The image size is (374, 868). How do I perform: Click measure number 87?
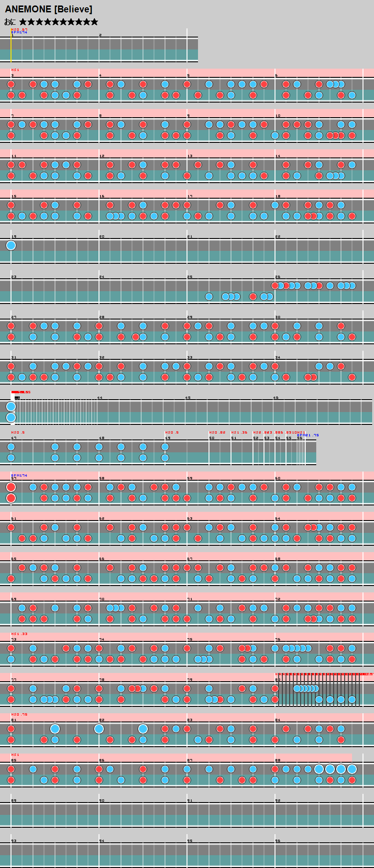click(190, 760)
